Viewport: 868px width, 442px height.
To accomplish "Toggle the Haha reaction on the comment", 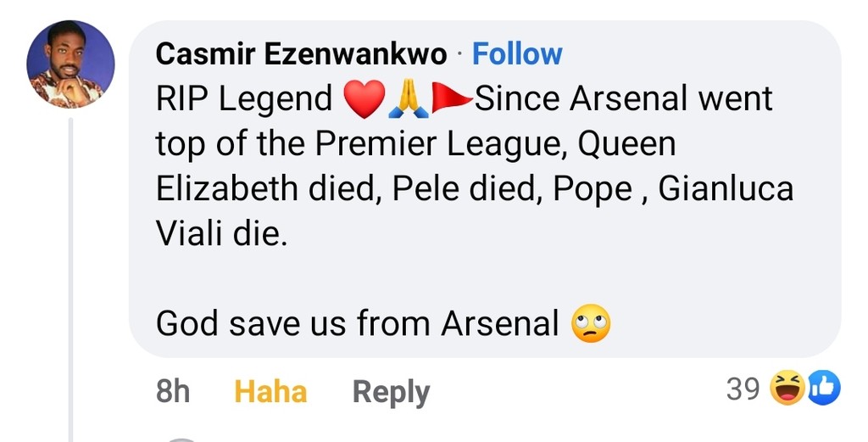I will click(x=270, y=392).
